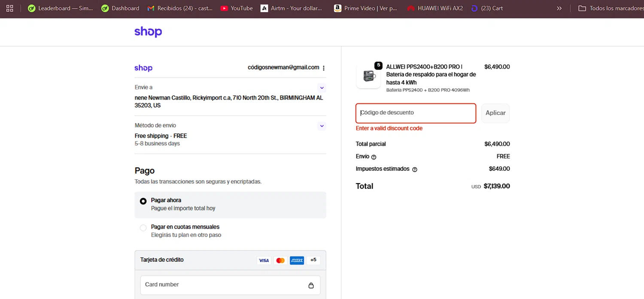
Task: Click the Tarjeta de crédito header label
Action: pos(162,260)
